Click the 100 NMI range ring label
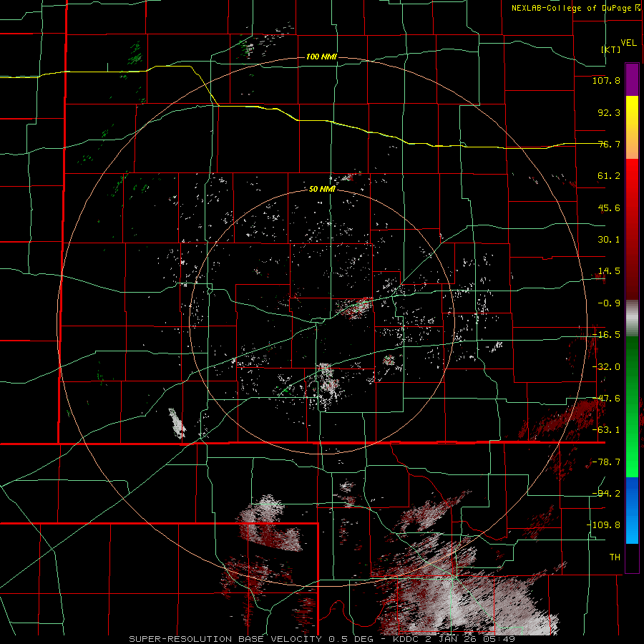The image size is (644, 644). click(321, 57)
